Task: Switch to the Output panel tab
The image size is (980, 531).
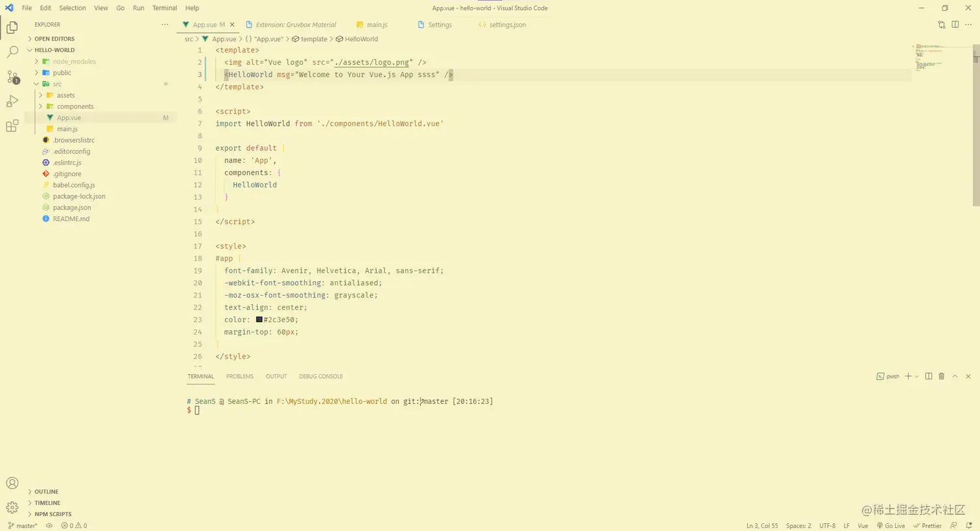Action: [x=276, y=376]
